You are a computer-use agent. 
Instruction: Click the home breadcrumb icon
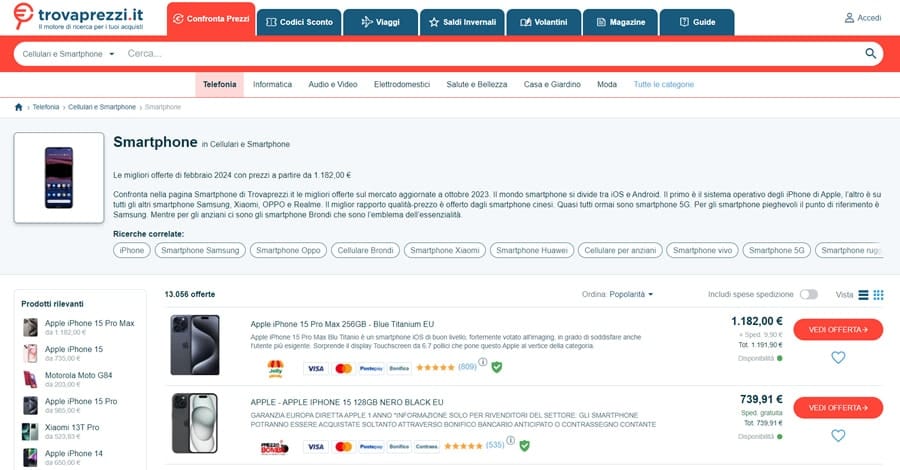18,107
